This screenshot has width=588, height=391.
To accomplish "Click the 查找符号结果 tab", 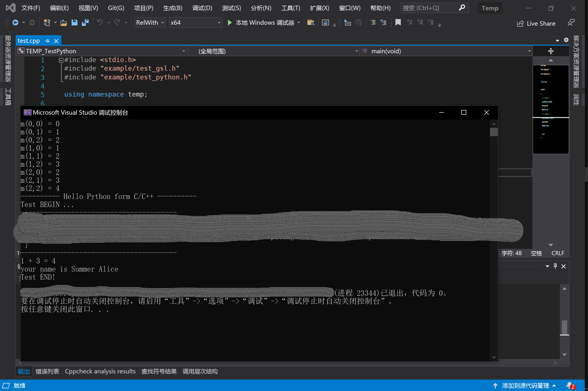I will [158, 372].
